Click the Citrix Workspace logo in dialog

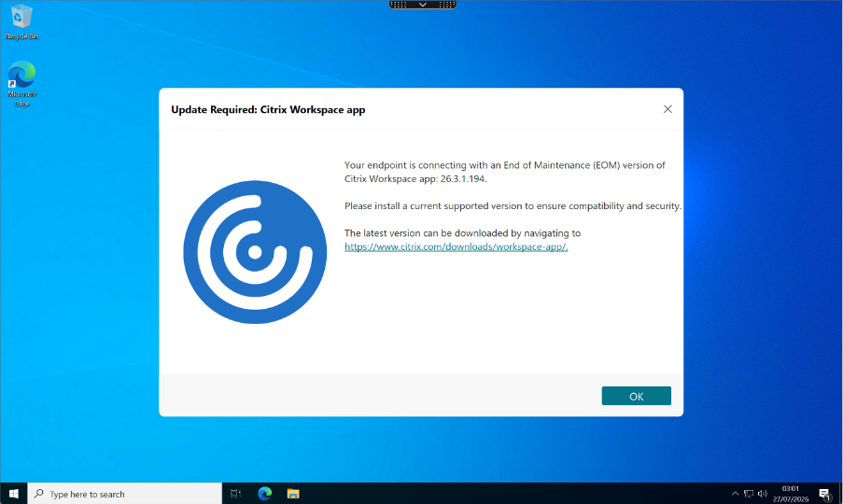tap(255, 252)
